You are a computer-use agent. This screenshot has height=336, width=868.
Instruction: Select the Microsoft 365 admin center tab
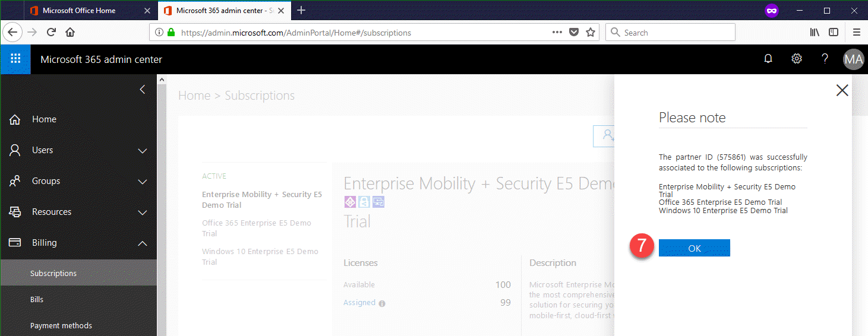(226, 11)
